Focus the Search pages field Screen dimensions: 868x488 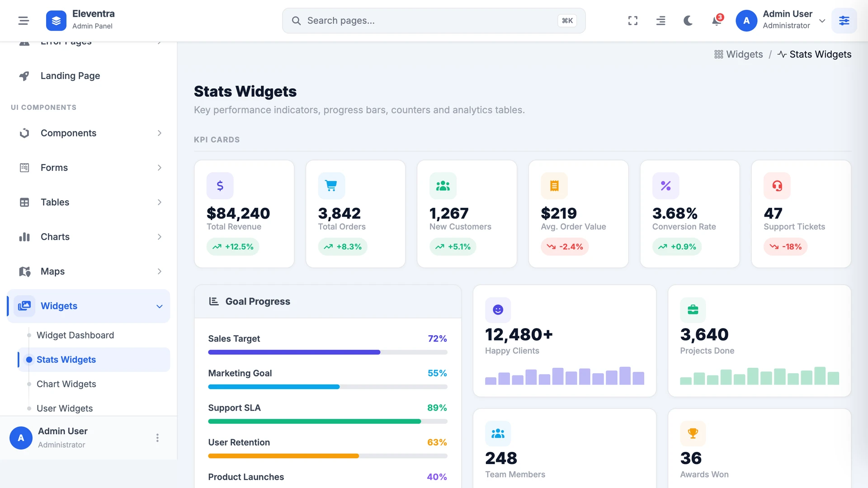point(434,21)
